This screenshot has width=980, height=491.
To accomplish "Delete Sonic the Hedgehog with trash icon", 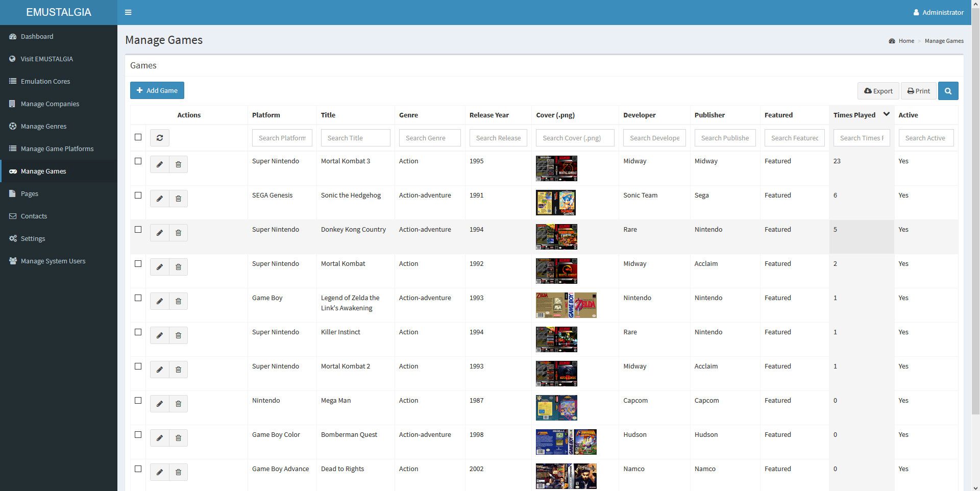I will pyautogui.click(x=178, y=199).
